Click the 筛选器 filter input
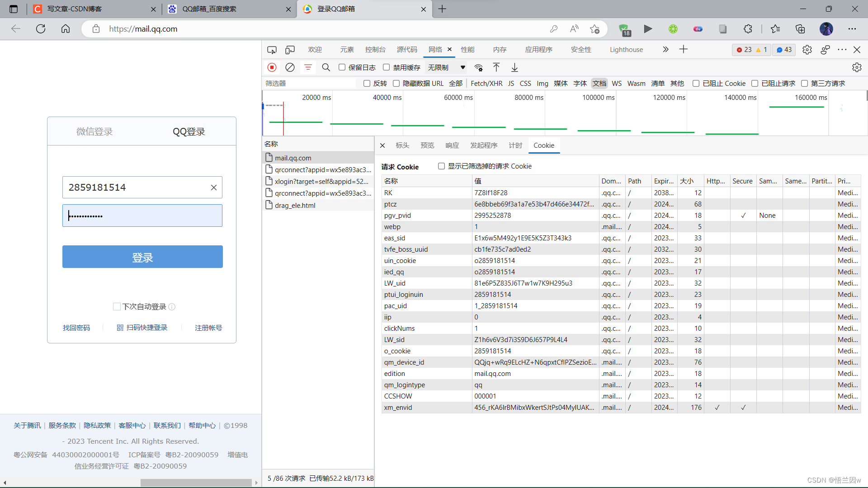868x488 pixels. [x=310, y=84]
